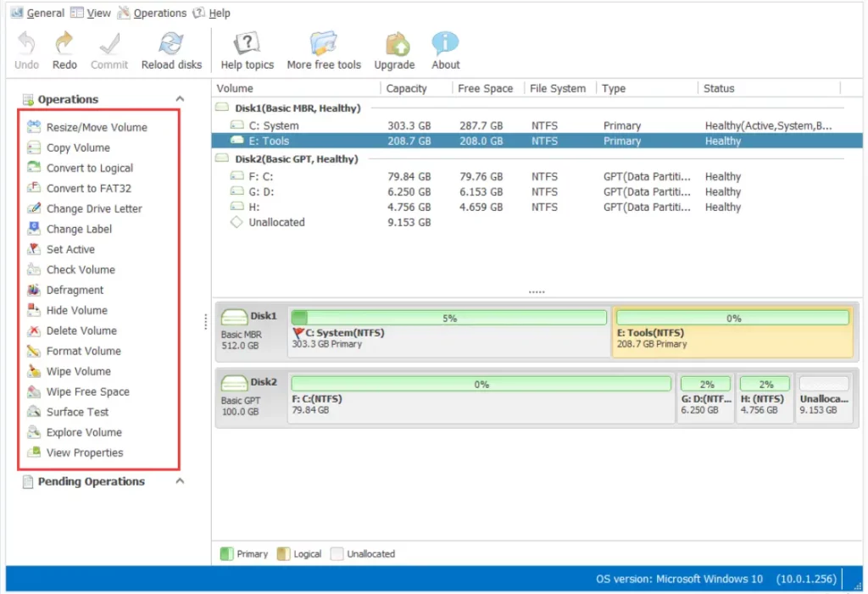Image resolution: width=868 pixels, height=594 pixels.
Task: Click the Reload disks toolbar icon
Action: point(171,45)
